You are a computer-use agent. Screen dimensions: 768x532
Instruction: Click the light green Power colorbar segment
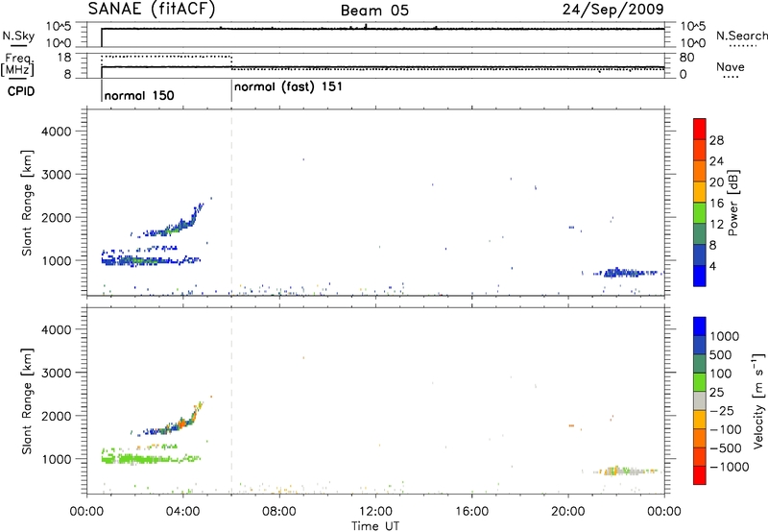point(700,213)
